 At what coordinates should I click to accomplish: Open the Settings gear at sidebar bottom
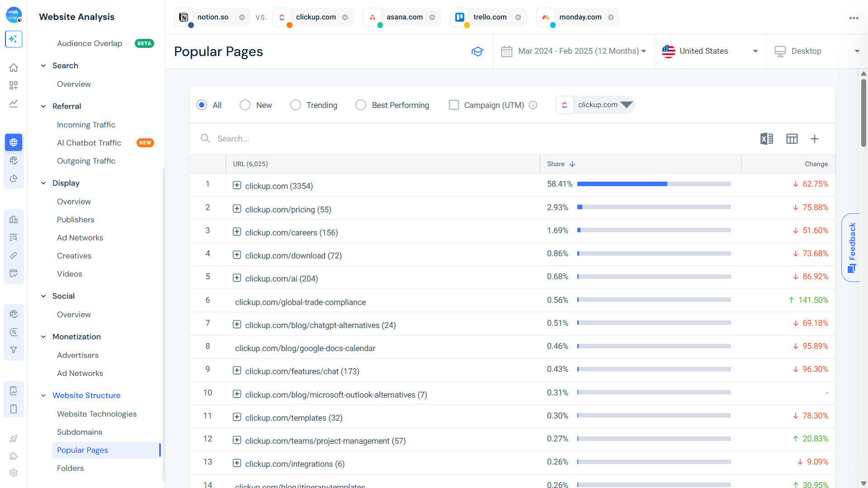pyautogui.click(x=14, y=473)
